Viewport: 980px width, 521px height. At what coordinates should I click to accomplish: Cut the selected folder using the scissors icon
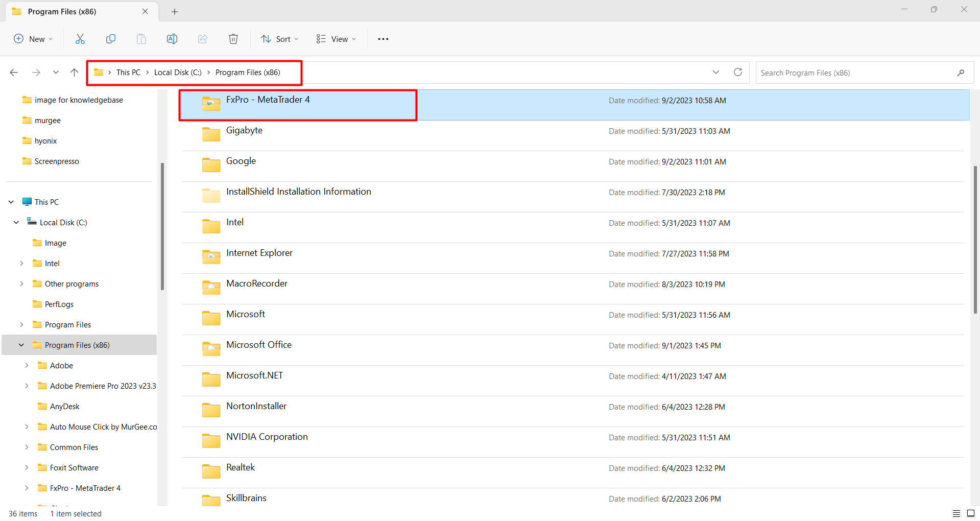80,38
